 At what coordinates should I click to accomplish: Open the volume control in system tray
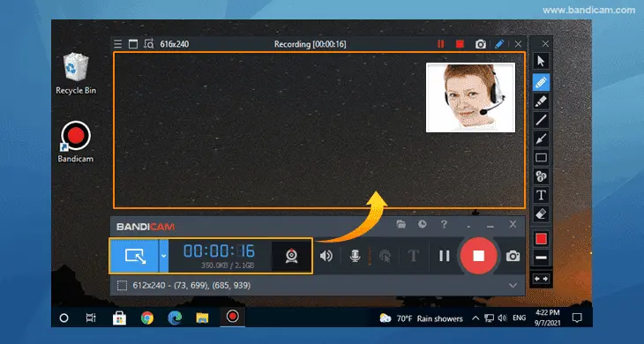502,318
